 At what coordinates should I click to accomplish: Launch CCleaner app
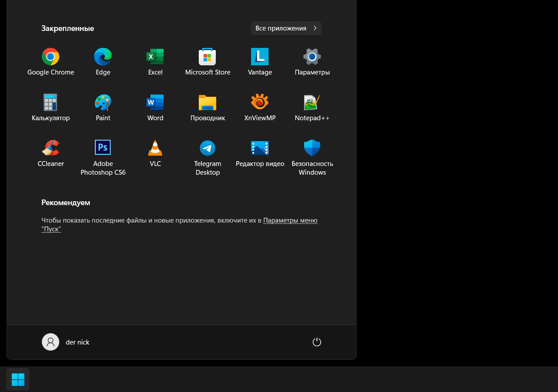pos(51,154)
